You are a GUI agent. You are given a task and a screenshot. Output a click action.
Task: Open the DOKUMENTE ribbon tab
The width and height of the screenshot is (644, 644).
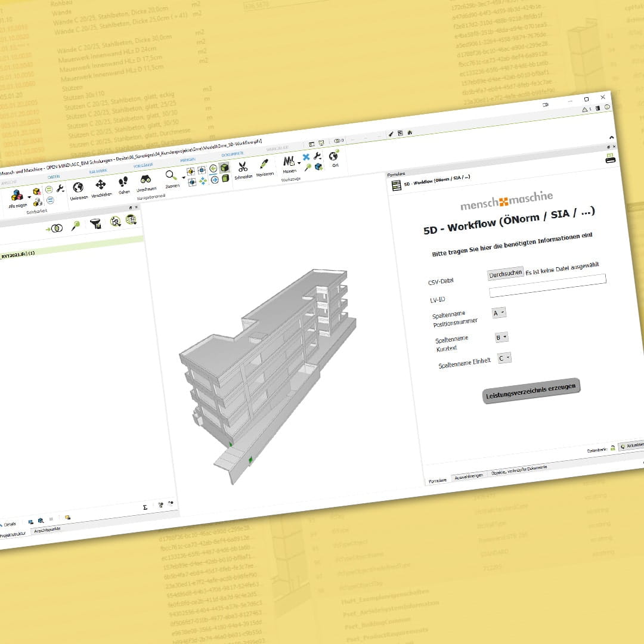tap(233, 153)
